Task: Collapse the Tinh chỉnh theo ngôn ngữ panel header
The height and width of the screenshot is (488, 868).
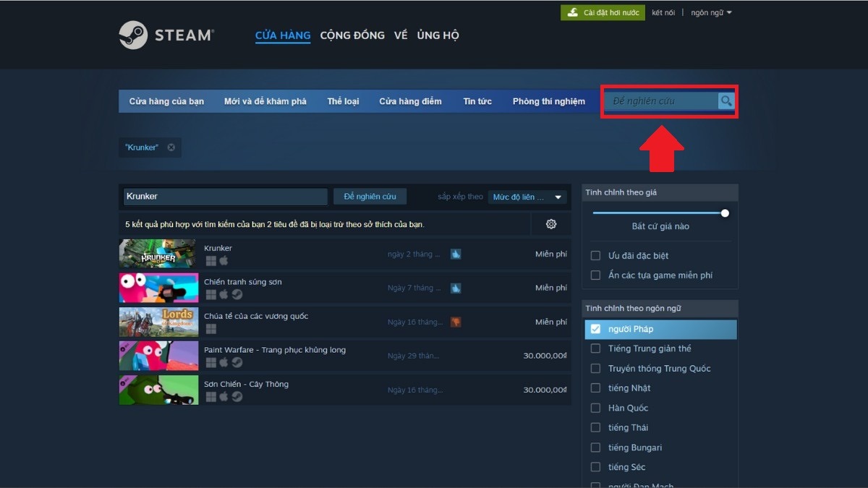Action: tap(660, 309)
